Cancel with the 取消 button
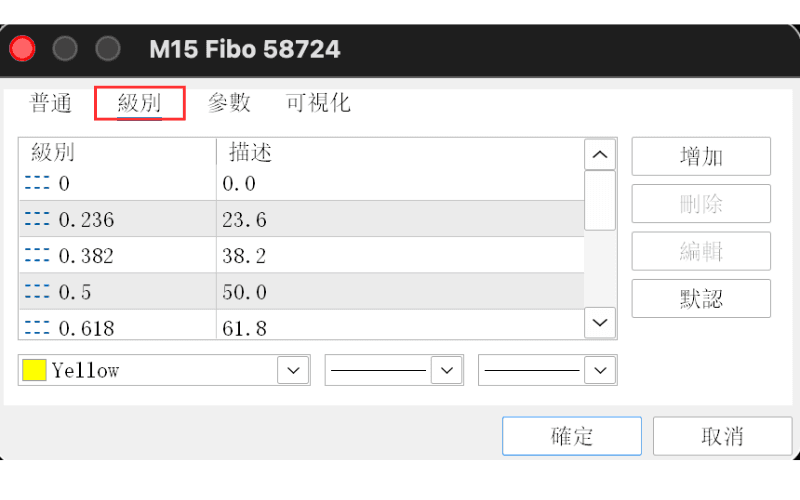The height and width of the screenshot is (500, 800). point(722,436)
